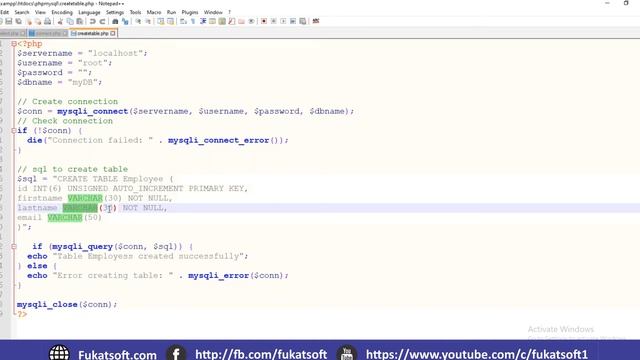Click the Stop Recording macro icon
Viewport: 640px width, 360px height.
tap(273, 21)
